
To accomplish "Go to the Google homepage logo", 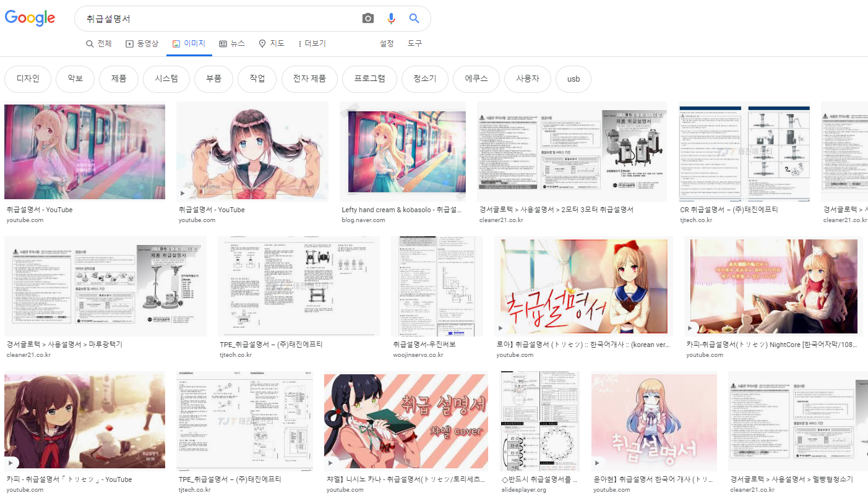I will pyautogui.click(x=30, y=18).
